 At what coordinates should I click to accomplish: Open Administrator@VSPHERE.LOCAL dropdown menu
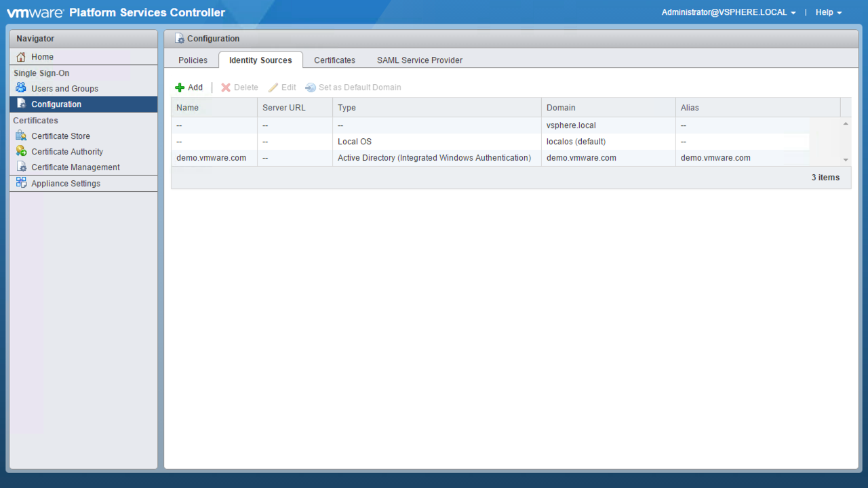click(x=728, y=12)
